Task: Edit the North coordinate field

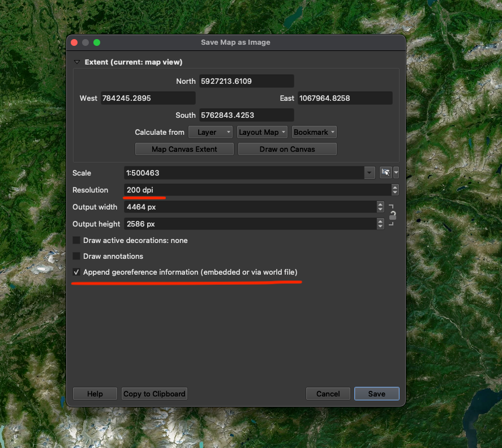Action: (x=246, y=81)
